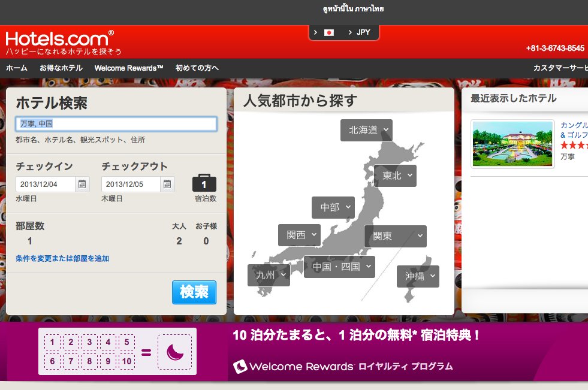Click the moon free-night stamp icon

175,352
